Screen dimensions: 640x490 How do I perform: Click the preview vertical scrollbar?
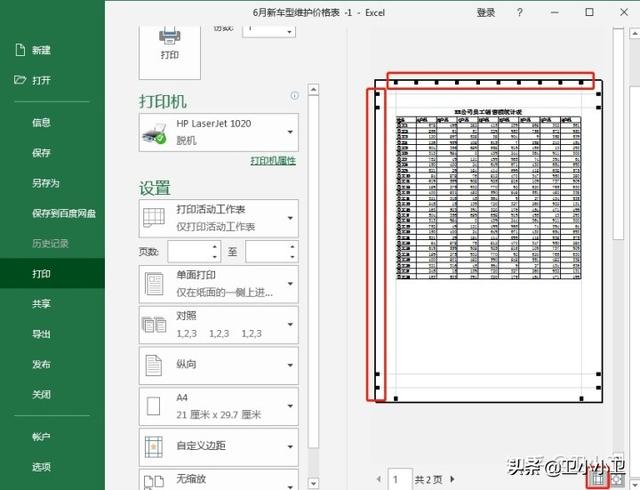tap(618, 134)
